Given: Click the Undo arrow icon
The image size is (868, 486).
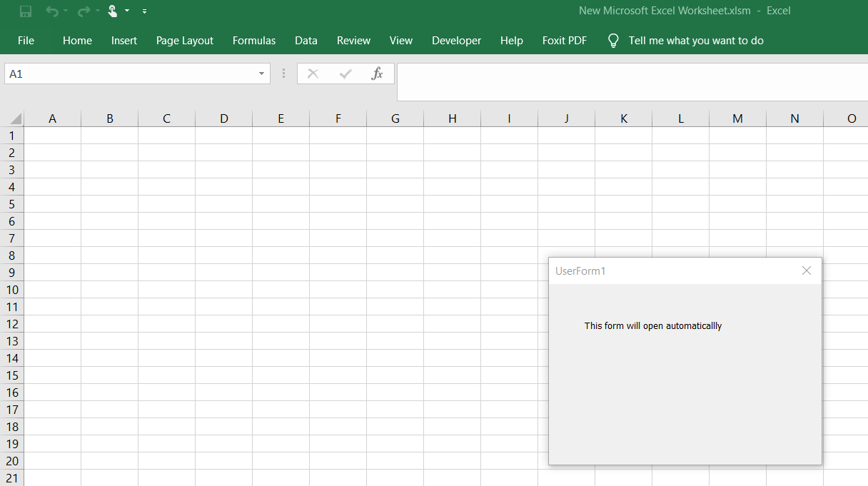Looking at the screenshot, I should [x=52, y=11].
